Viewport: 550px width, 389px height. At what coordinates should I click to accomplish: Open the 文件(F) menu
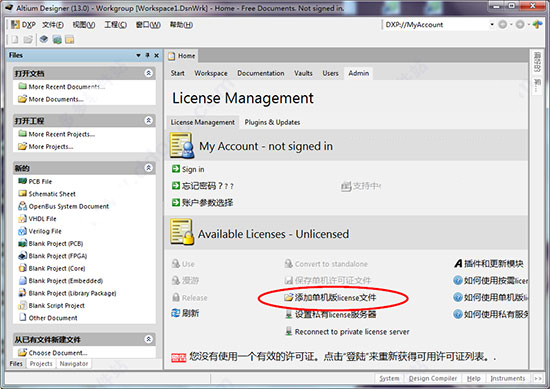(53, 25)
